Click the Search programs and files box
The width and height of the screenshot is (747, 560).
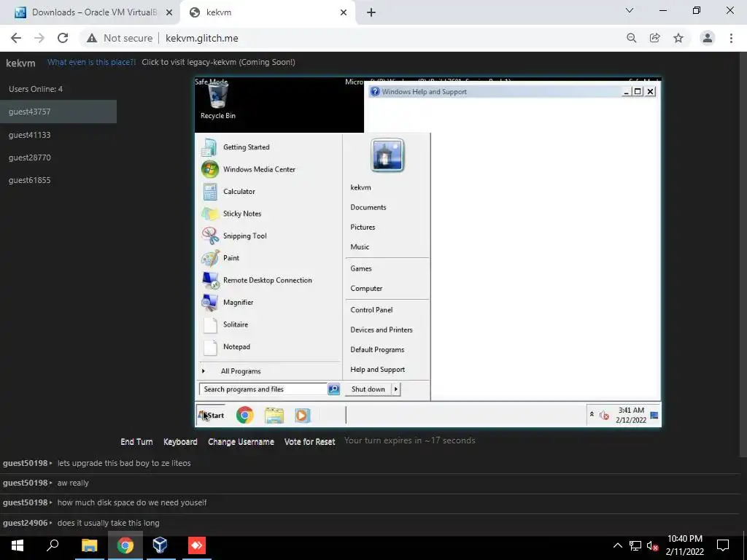pyautogui.click(x=263, y=389)
